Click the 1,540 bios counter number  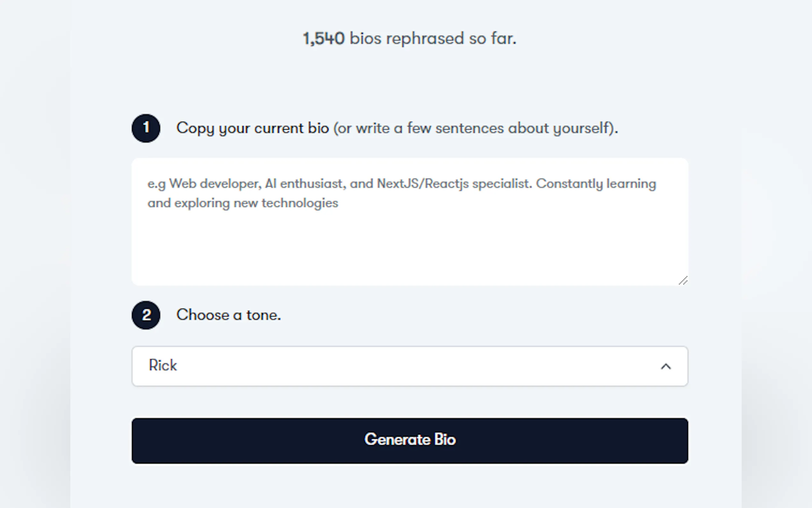324,38
